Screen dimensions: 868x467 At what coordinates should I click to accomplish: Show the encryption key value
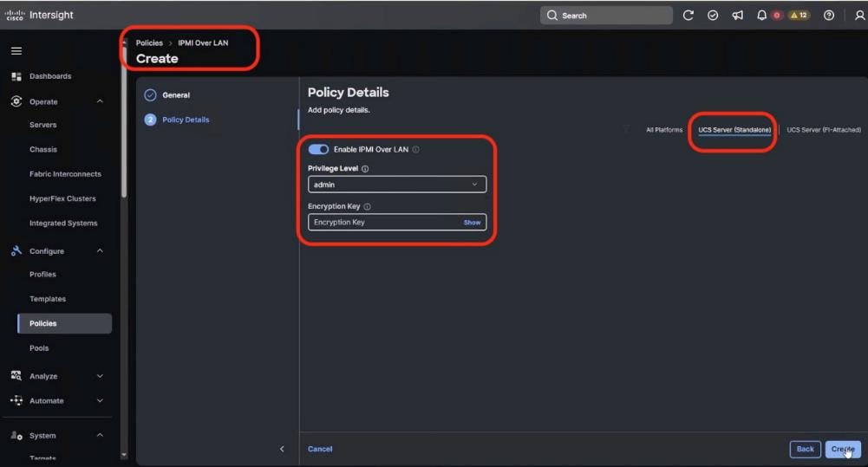(x=473, y=223)
